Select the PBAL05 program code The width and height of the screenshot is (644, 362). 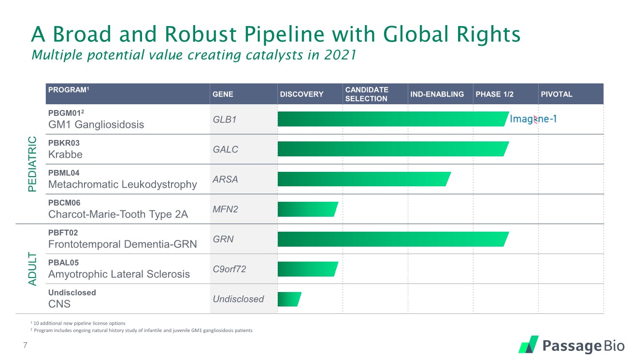click(63, 263)
